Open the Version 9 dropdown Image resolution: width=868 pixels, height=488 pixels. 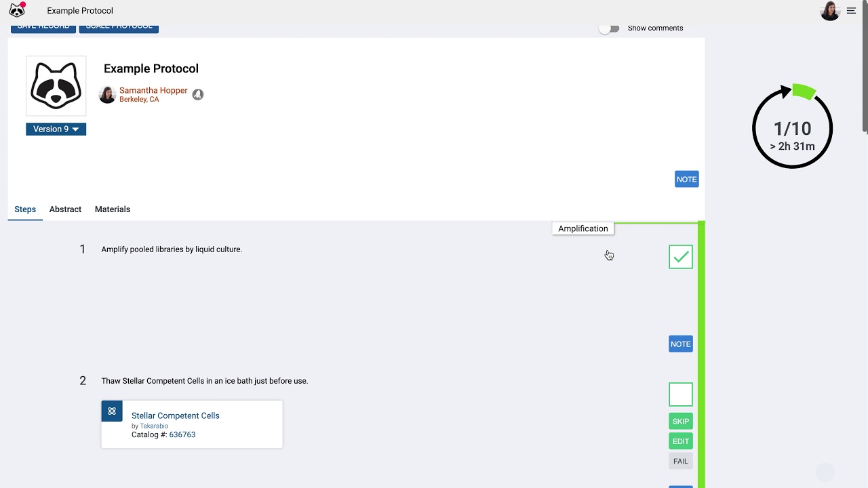coord(56,129)
